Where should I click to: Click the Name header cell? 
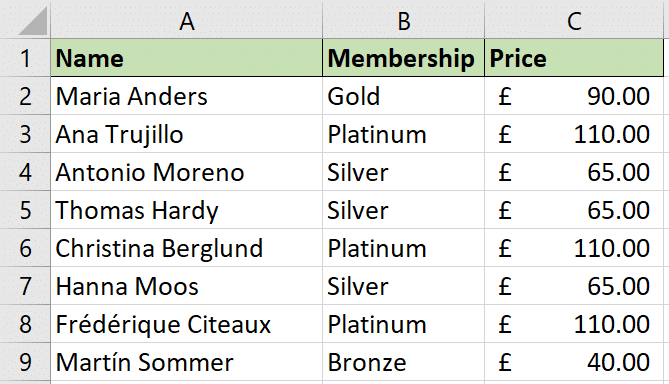186,58
